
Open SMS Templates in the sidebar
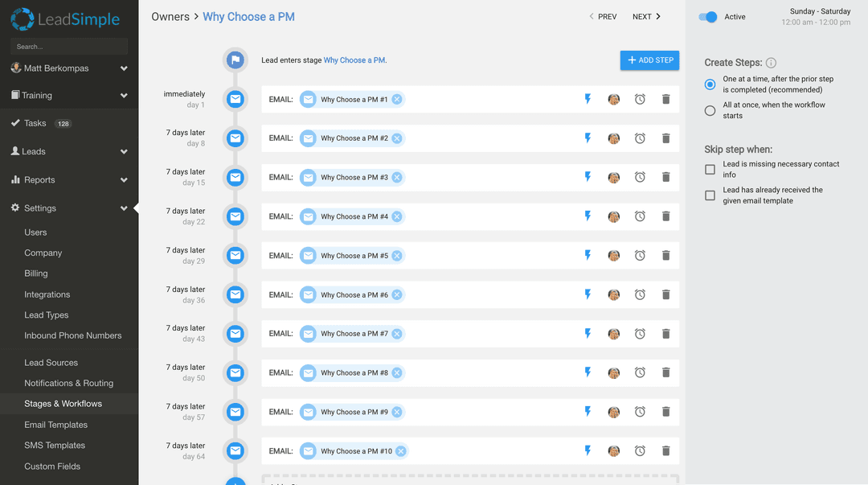click(54, 445)
